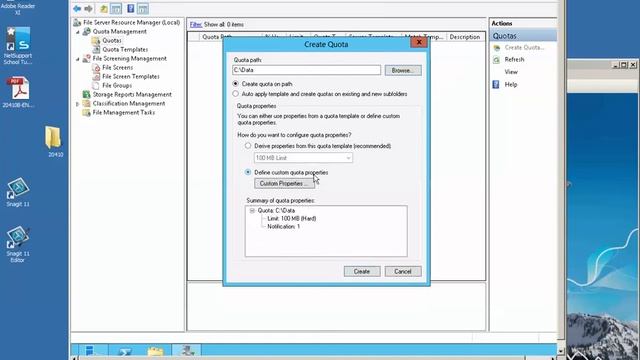Select Derive properties from quota template option
Screen dimensions: 640x360
tap(248, 146)
